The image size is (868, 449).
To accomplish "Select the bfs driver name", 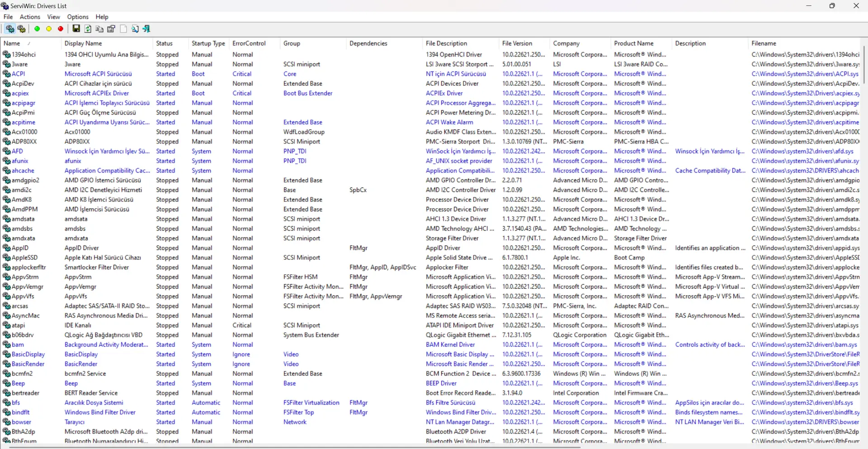I will [16, 403].
